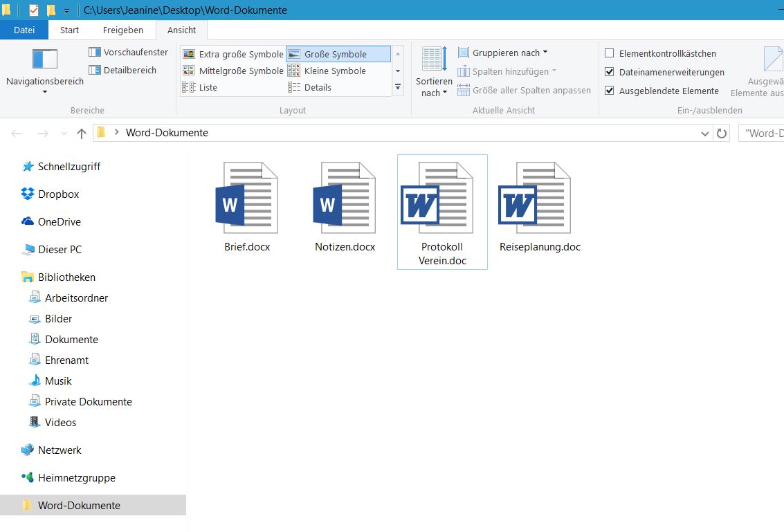The width and height of the screenshot is (784, 532).
Task: Open Dropbox in the navigation pane
Action: click(x=58, y=194)
